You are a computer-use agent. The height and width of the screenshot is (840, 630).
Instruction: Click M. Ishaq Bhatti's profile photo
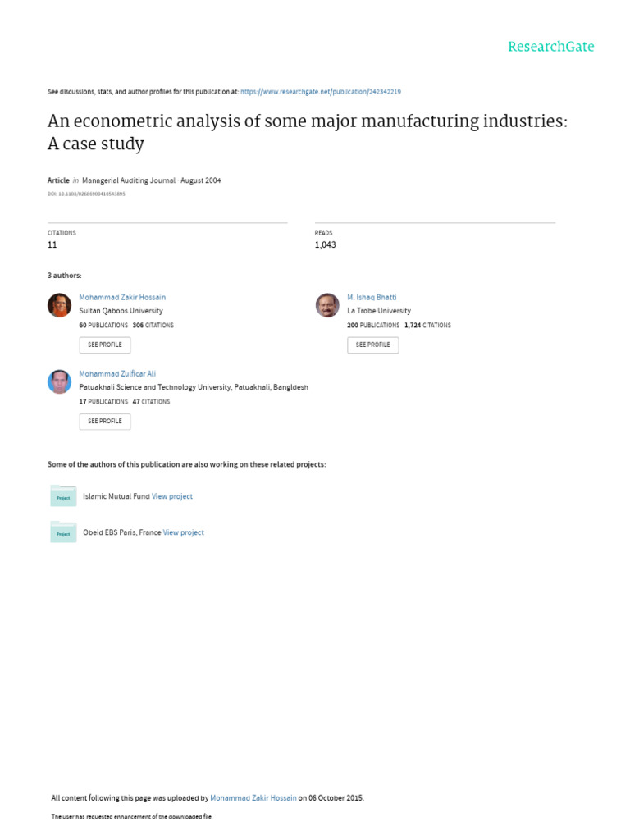327,305
